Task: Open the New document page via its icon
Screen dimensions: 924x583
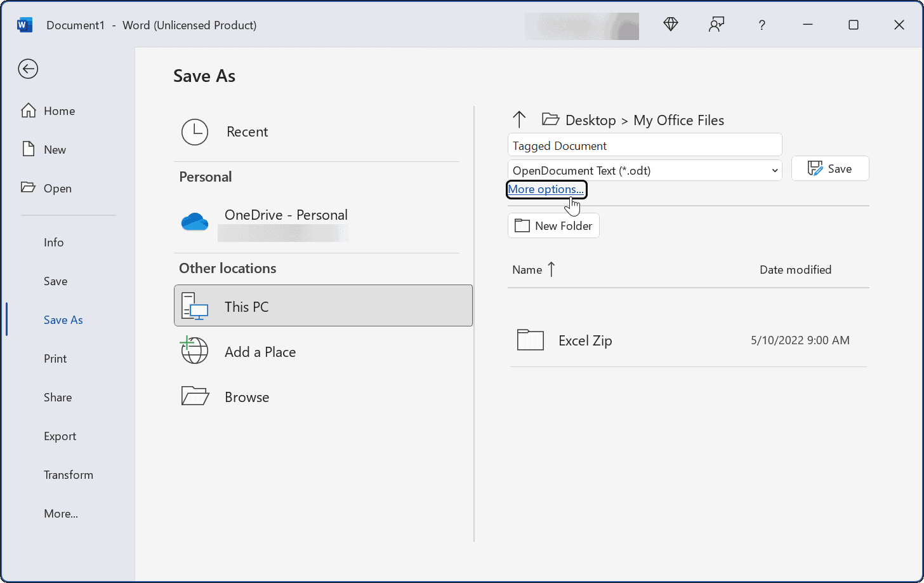Action: click(x=29, y=149)
